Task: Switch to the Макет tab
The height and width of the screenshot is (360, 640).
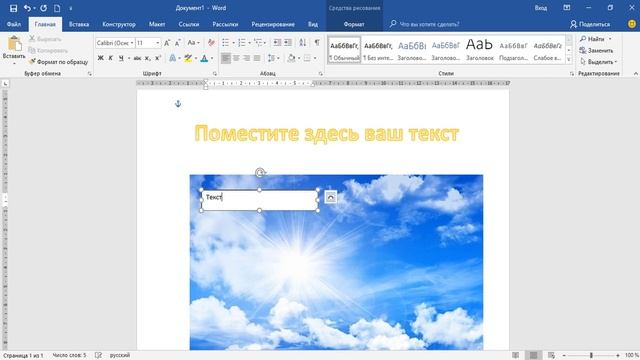Action: pos(157,24)
